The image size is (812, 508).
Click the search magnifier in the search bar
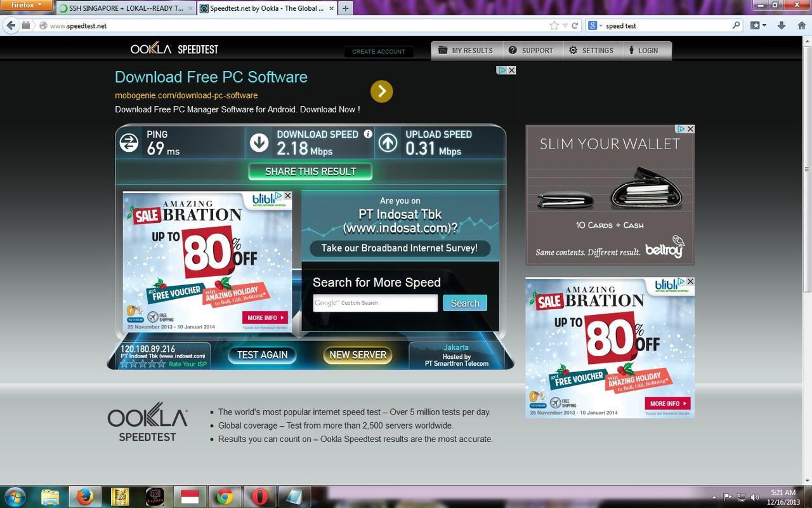click(x=736, y=25)
